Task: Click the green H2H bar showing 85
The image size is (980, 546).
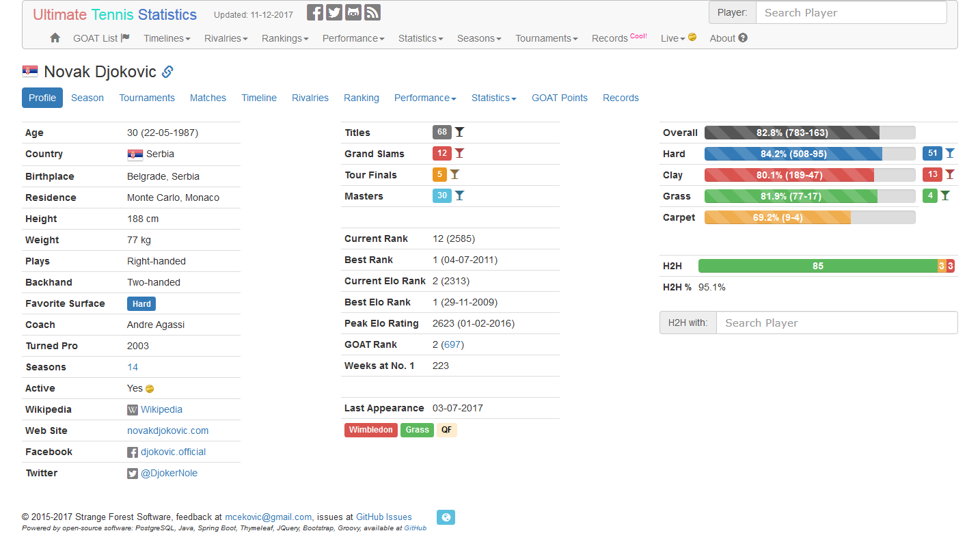Action: pos(817,266)
